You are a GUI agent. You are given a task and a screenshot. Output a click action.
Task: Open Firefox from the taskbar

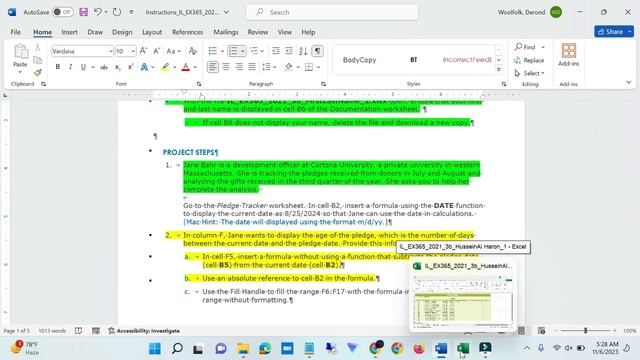(x=419, y=348)
